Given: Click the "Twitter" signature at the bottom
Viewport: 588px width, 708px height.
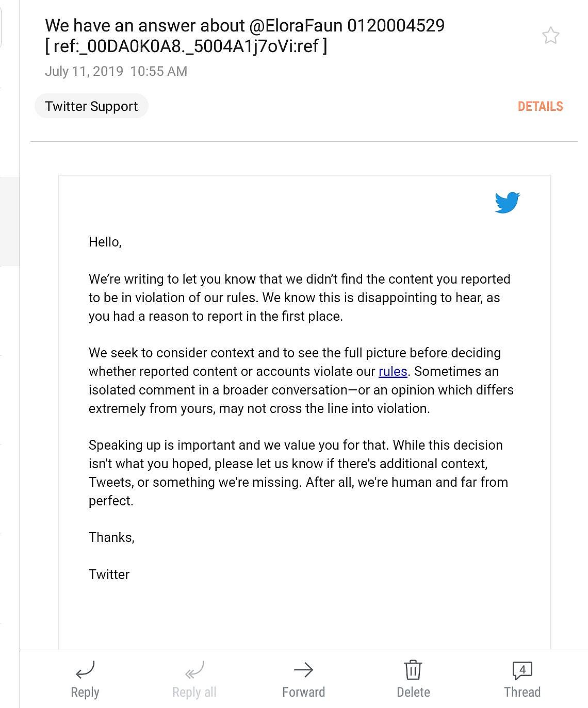Looking at the screenshot, I should point(109,574).
